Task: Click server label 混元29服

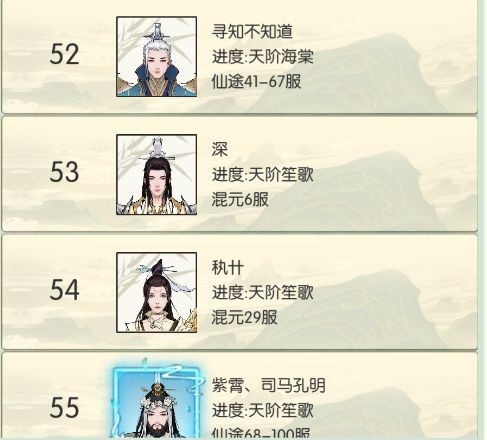Action: pyautogui.click(x=244, y=317)
